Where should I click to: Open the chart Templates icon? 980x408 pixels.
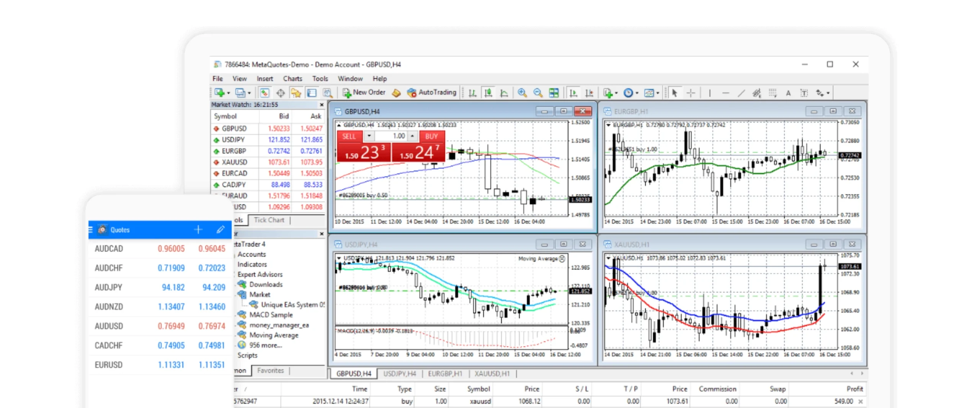coord(649,93)
